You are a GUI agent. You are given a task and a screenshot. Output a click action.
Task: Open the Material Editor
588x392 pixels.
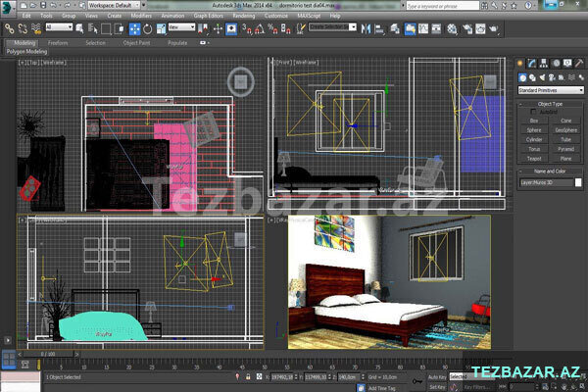click(x=452, y=28)
